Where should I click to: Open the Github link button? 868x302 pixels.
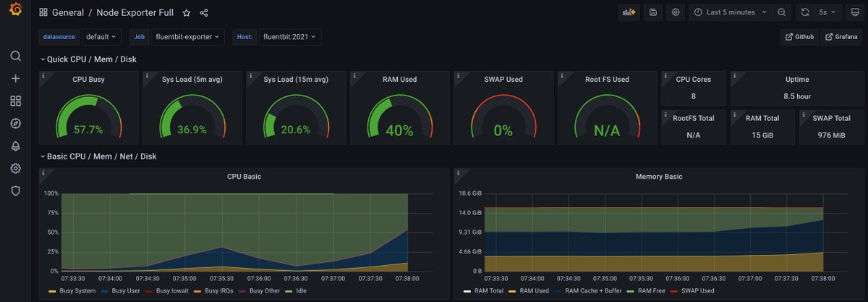799,37
